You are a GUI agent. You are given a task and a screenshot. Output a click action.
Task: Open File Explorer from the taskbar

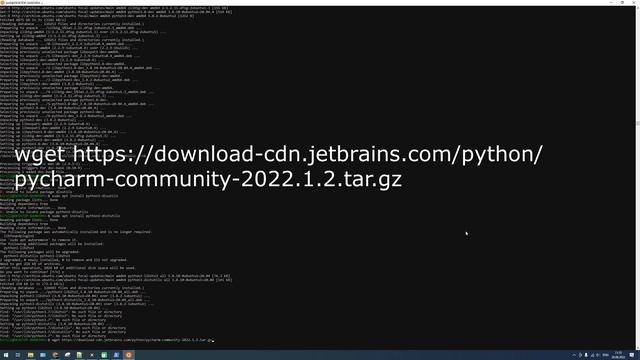click(x=31, y=355)
